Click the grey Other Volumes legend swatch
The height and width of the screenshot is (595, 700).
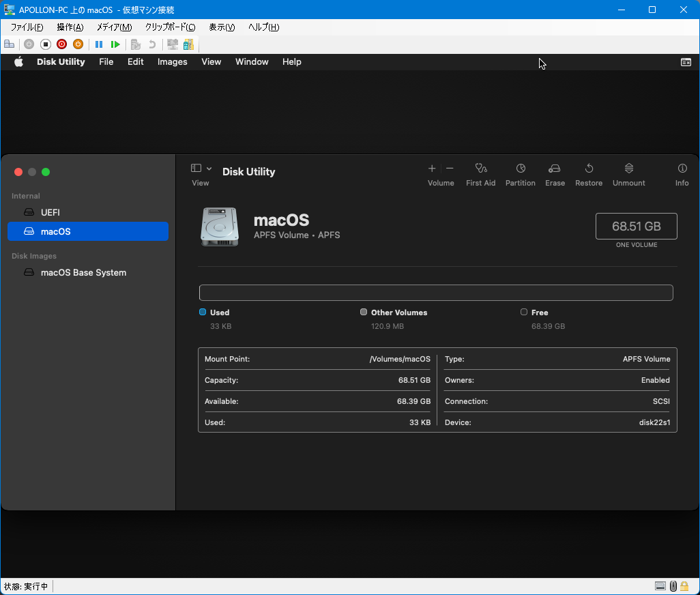point(364,312)
